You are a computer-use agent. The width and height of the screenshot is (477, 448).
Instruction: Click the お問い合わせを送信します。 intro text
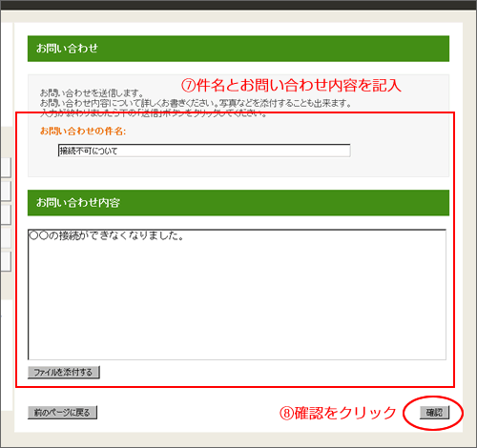coord(92,93)
